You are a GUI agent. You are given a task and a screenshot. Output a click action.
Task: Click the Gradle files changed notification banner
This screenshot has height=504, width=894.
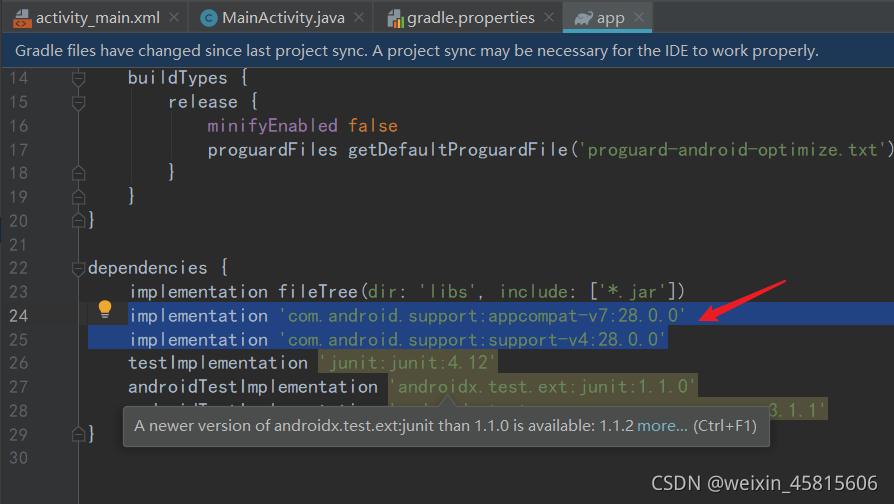[x=447, y=51]
